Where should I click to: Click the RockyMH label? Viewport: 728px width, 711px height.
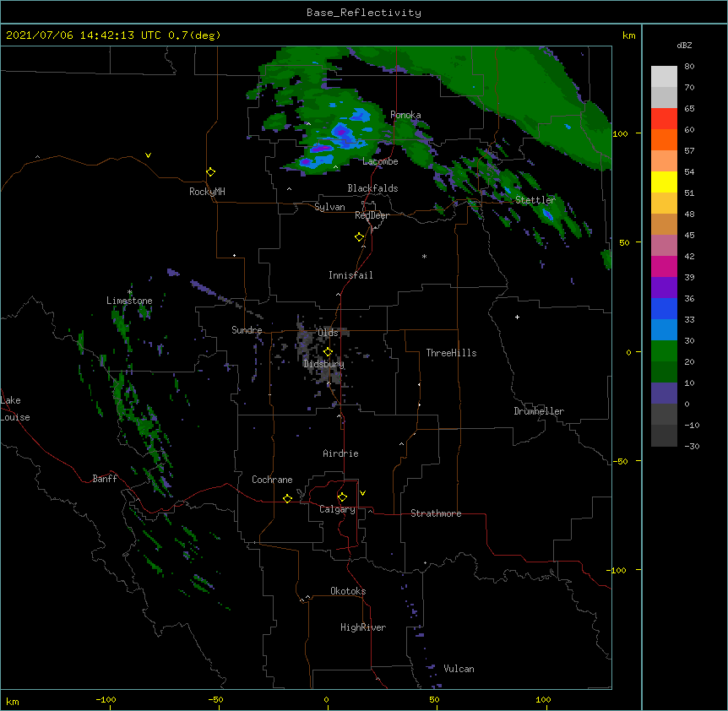click(207, 192)
